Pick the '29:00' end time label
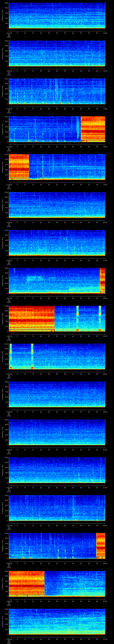Viewport: 114px width, 644px height. tap(105, 563)
